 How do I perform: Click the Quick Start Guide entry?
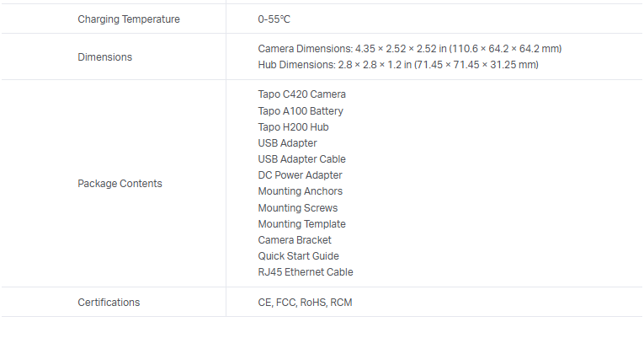pyautogui.click(x=298, y=256)
